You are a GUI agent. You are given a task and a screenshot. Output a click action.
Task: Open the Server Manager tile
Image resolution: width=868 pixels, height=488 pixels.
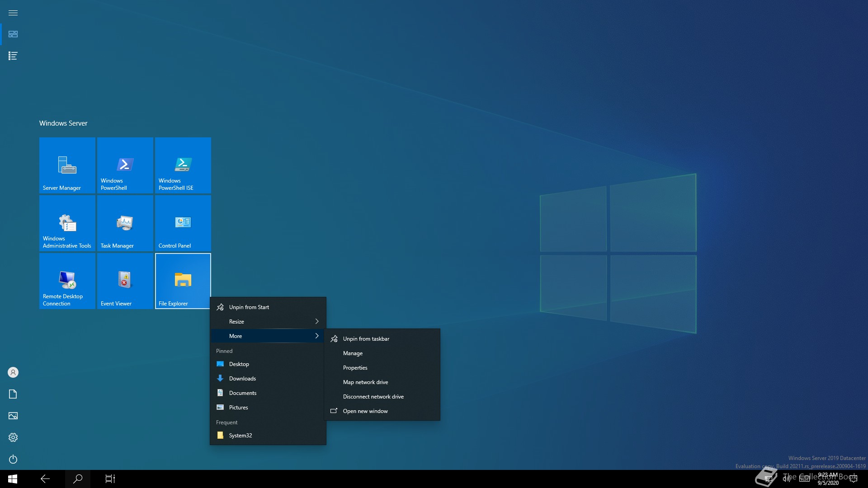pyautogui.click(x=67, y=165)
